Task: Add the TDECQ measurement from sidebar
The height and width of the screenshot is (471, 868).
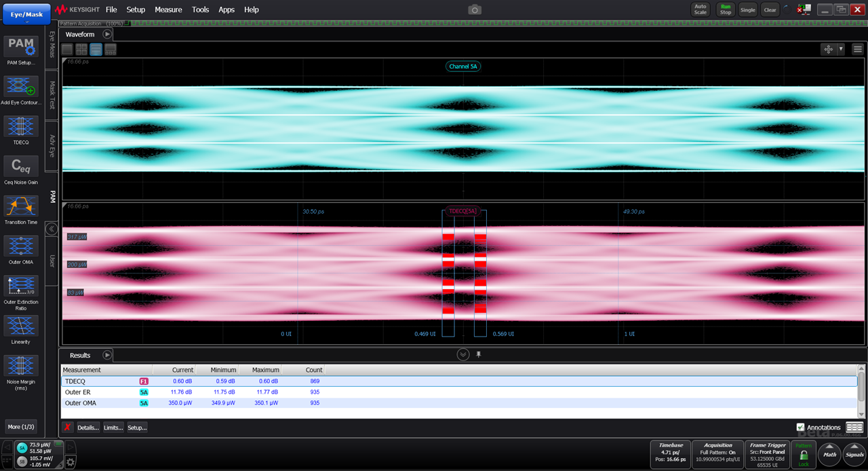Action: (21, 127)
